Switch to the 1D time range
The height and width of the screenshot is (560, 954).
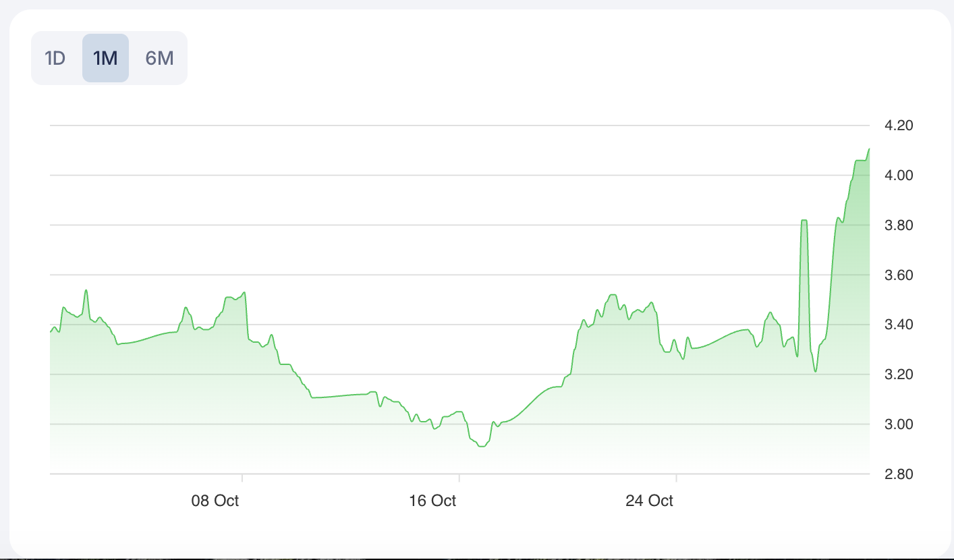[55, 58]
